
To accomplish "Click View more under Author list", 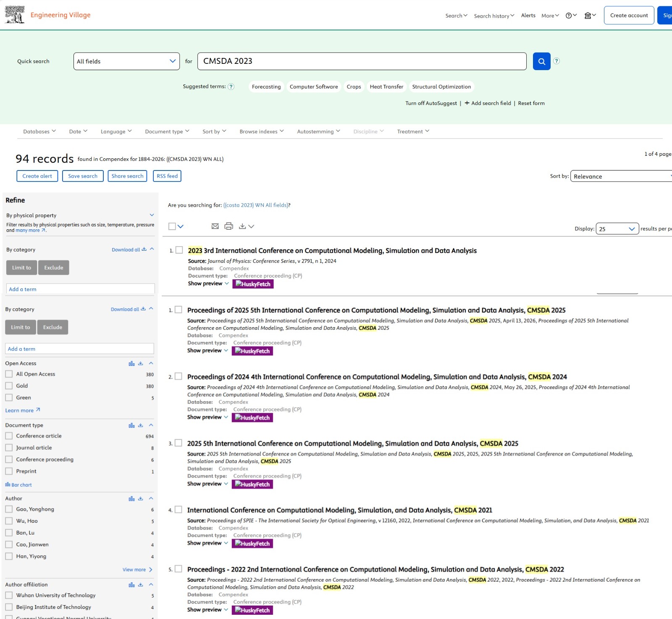I will (137, 570).
